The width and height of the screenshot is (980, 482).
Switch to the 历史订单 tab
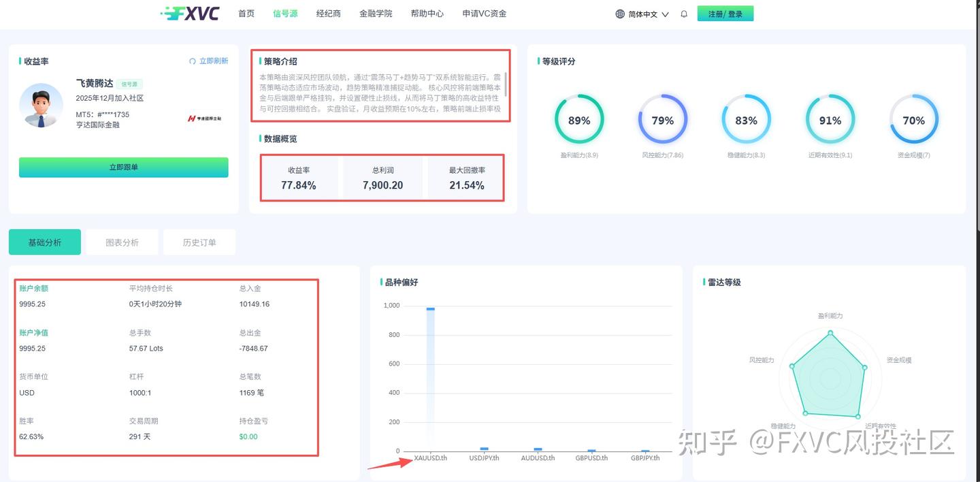coord(199,242)
